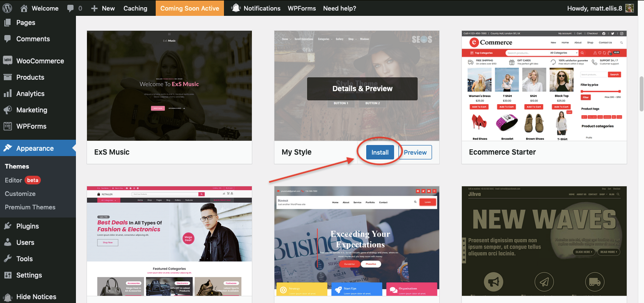Select Products label in the sidebar
This screenshot has height=303, width=644.
click(x=30, y=77)
